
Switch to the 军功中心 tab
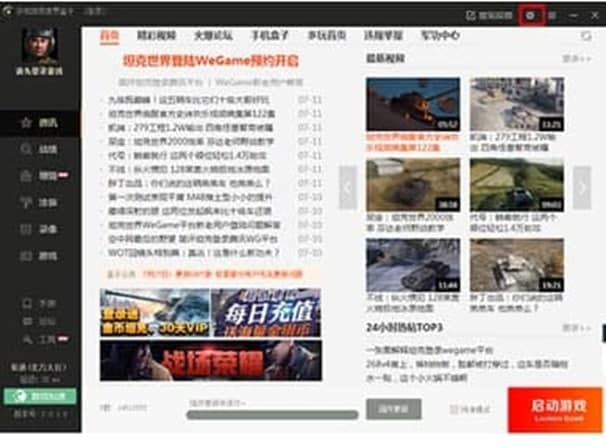(x=440, y=36)
